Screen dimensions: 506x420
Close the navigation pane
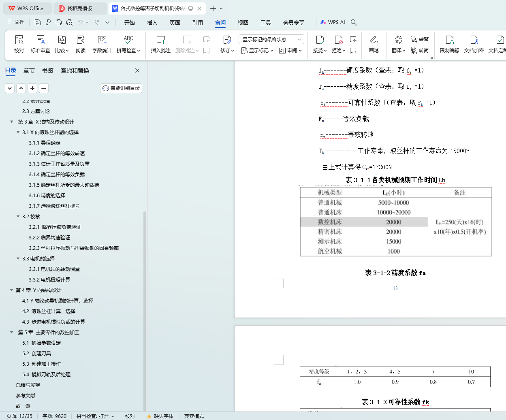137,70
